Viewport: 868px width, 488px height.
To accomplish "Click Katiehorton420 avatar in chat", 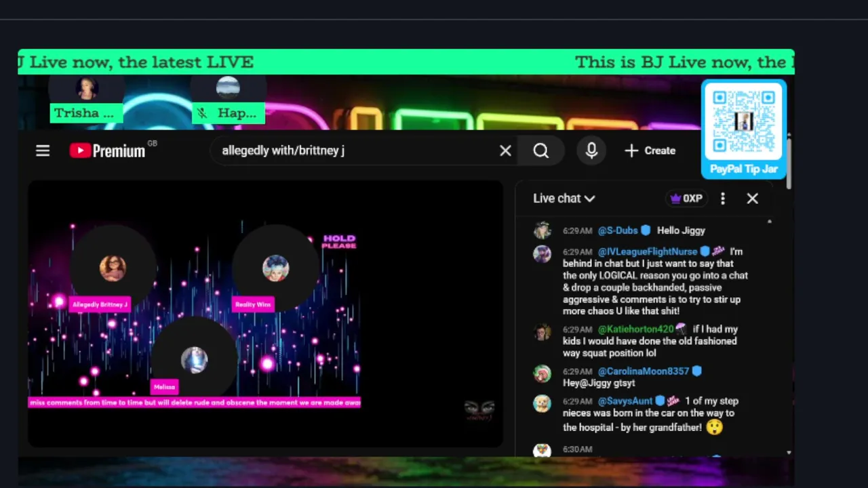I will 542,331.
